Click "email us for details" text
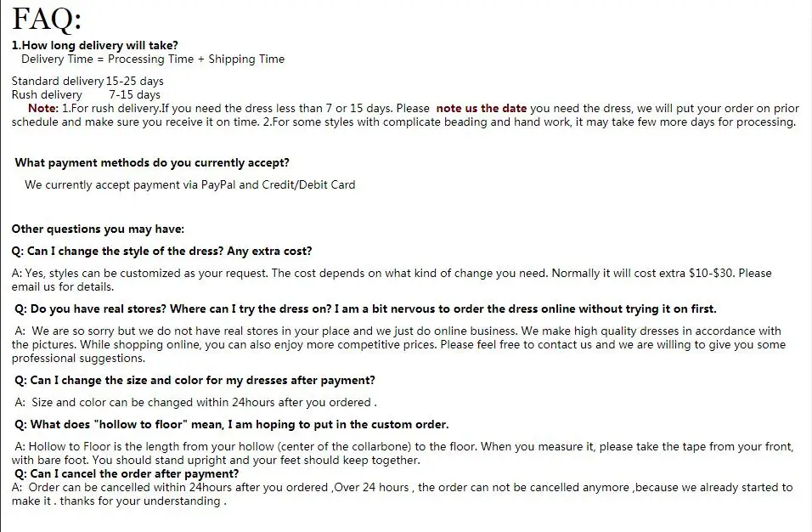812x532 pixels. (x=62, y=287)
